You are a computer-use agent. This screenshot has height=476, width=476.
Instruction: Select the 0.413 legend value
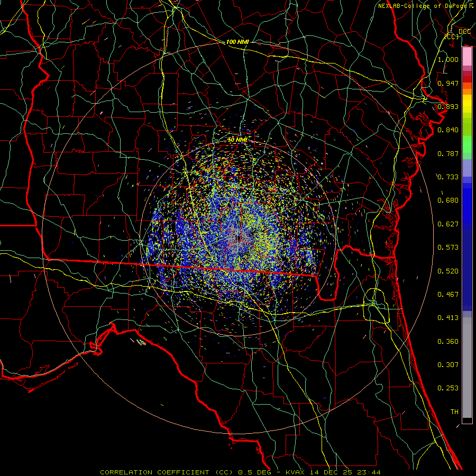click(x=448, y=318)
